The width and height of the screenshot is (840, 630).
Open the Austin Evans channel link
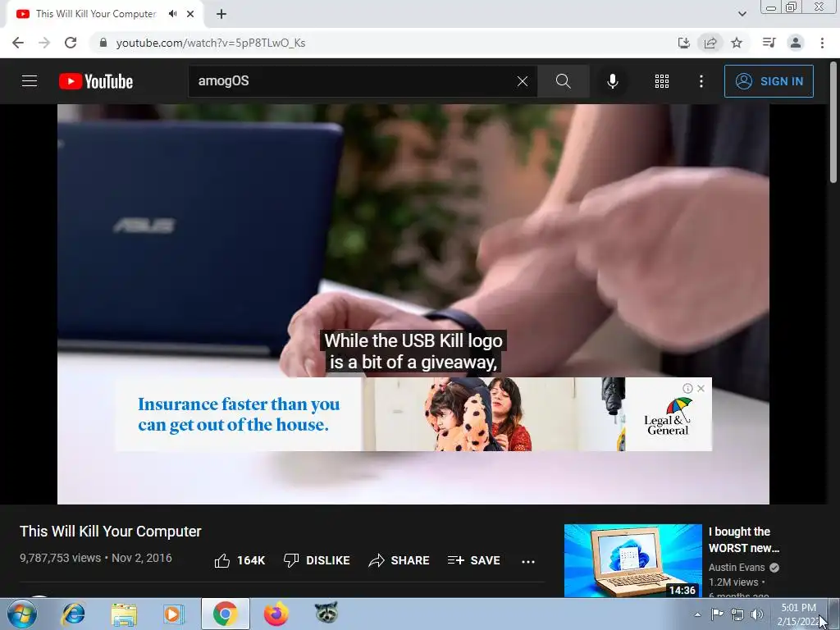pyautogui.click(x=737, y=568)
